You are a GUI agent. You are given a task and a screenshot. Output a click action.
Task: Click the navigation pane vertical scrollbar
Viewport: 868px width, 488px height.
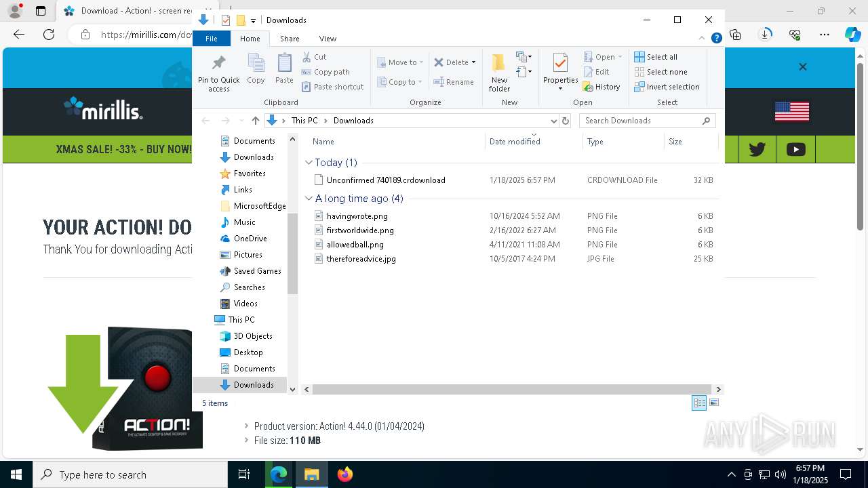coord(293,253)
